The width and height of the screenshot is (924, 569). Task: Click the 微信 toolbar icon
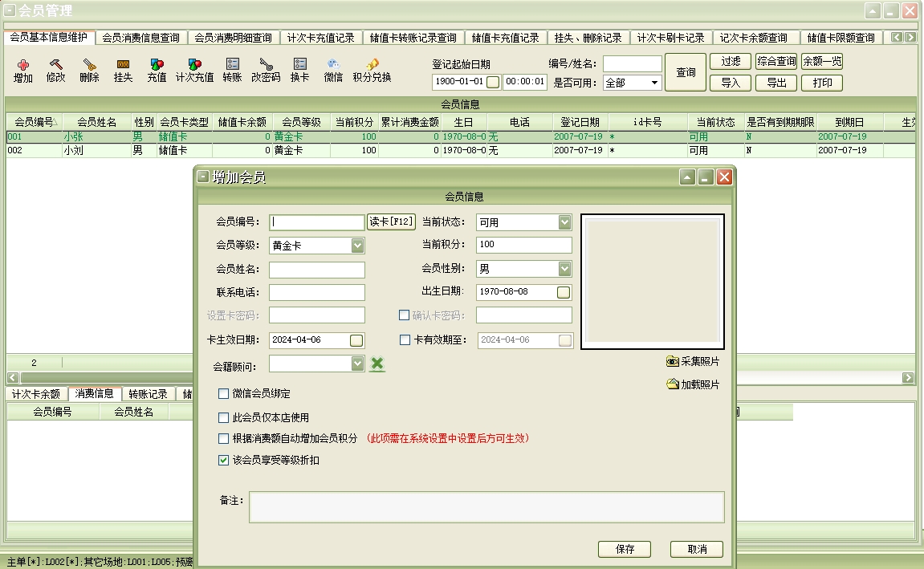click(x=333, y=65)
